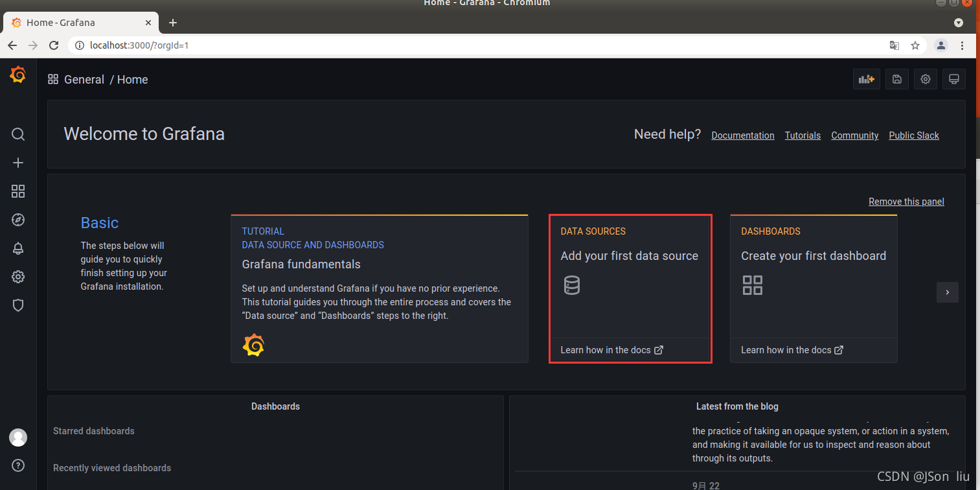Click Remove this panel link
980x490 pixels.
coord(906,202)
